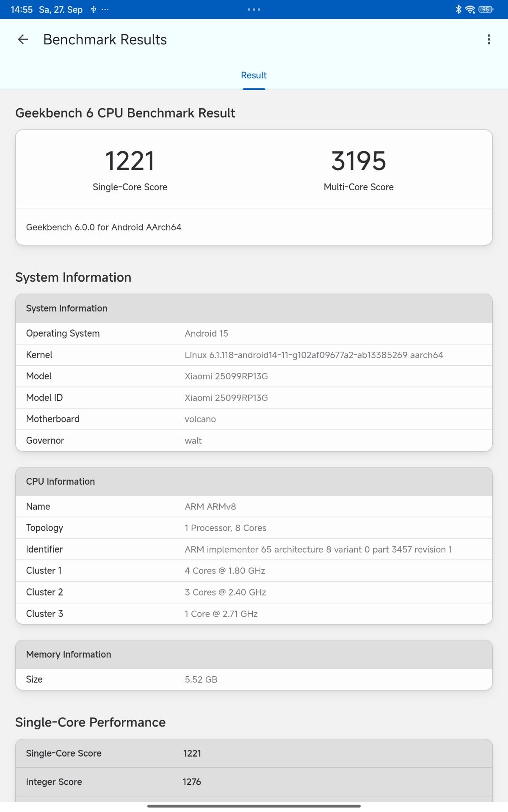Tap the Single-Core Score 1221 value
The image size is (508, 812).
tap(130, 161)
